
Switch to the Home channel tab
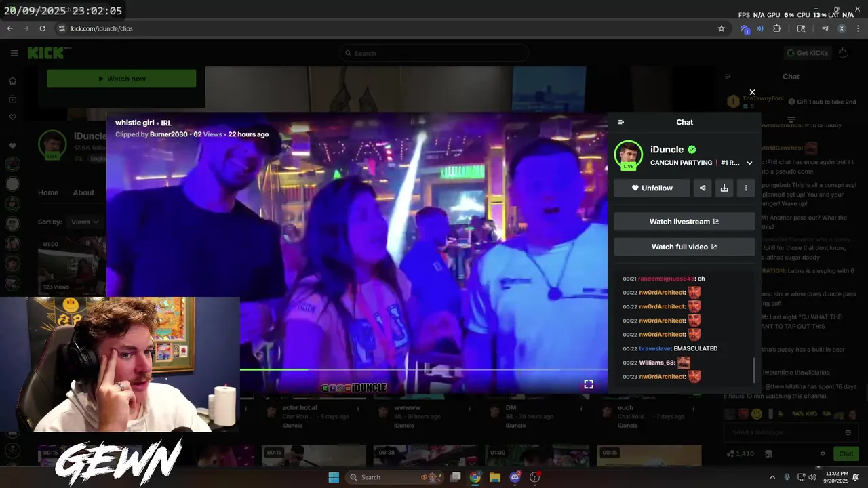tap(48, 192)
